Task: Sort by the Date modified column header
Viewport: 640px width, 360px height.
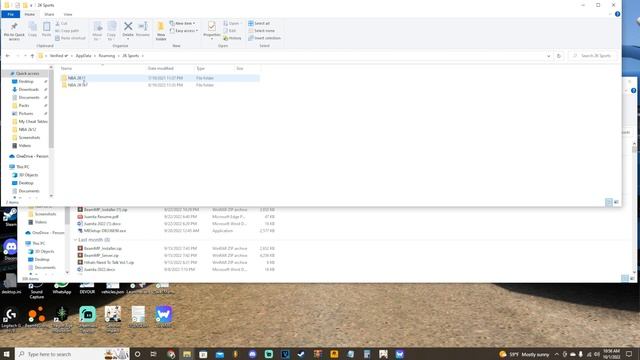Action: [161, 68]
